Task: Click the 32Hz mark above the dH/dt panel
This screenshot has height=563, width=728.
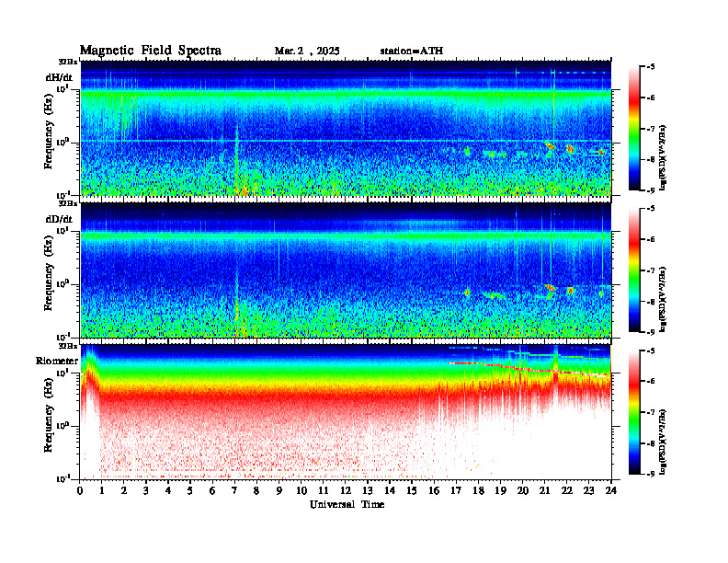Action: 68,62
